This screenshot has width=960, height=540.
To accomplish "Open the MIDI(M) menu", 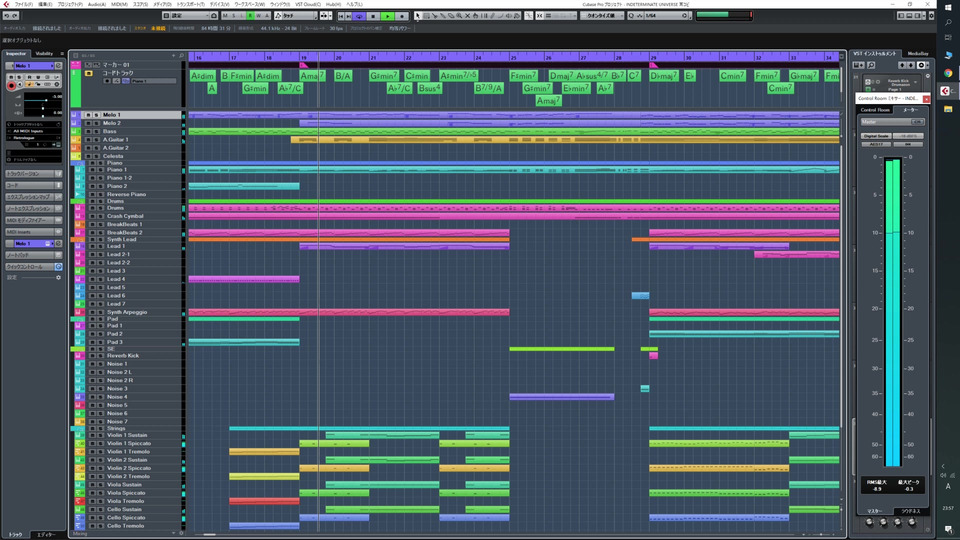I will (x=119, y=4).
